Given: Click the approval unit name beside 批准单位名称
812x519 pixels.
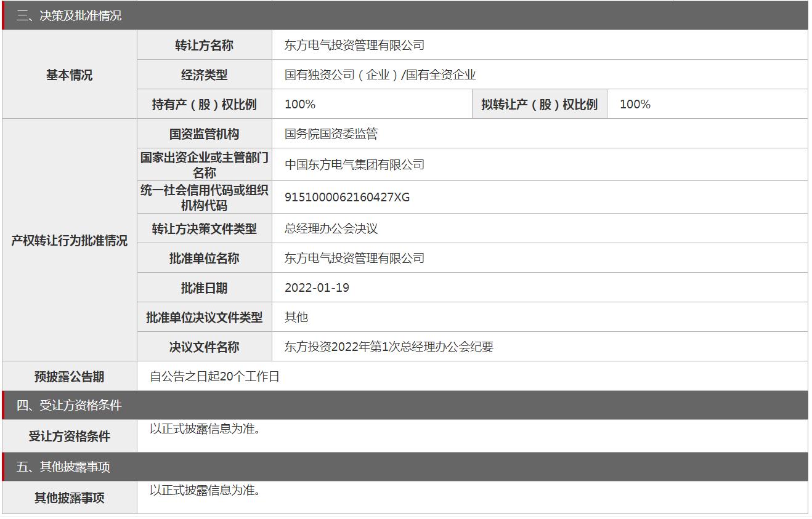Looking at the screenshot, I should [354, 258].
